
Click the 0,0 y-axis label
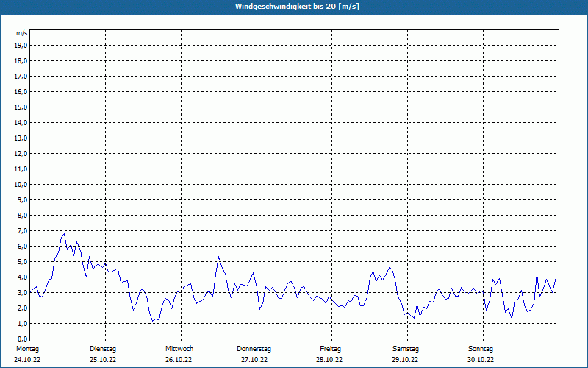tap(22, 339)
